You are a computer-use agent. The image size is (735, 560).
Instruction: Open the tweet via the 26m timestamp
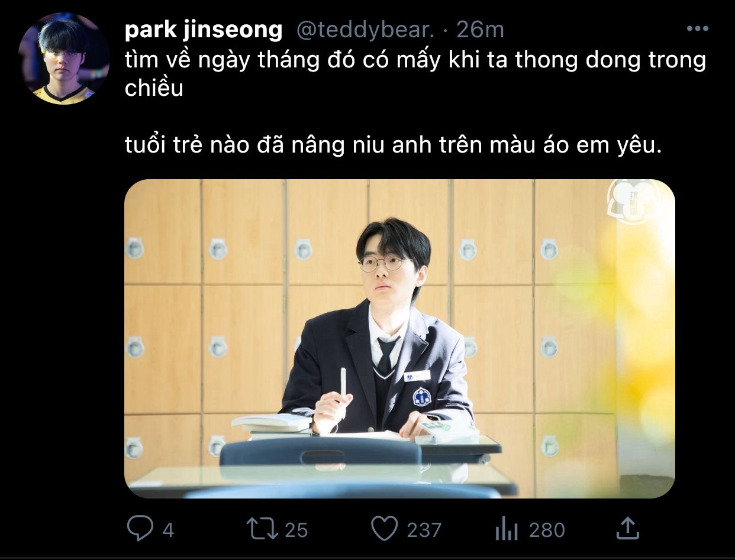481,30
